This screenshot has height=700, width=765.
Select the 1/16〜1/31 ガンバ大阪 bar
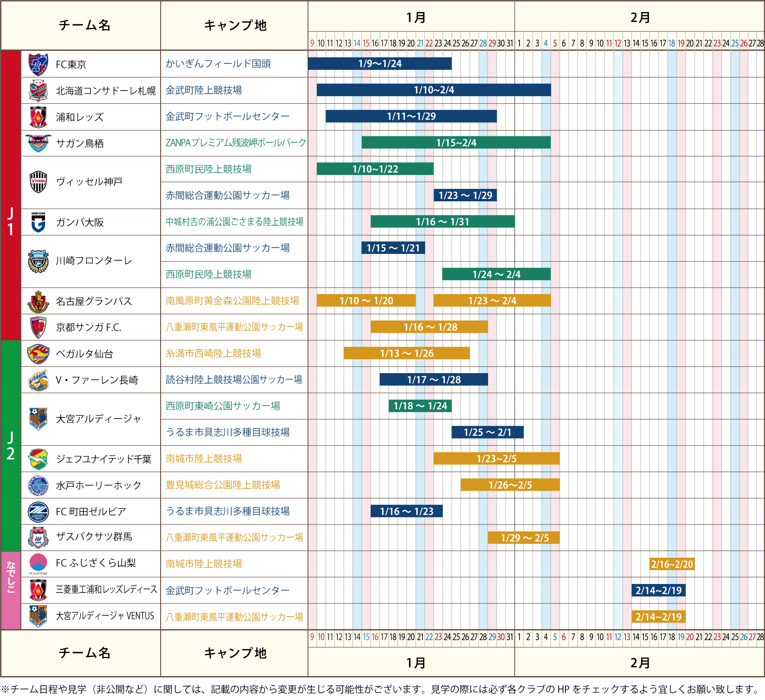[443, 222]
